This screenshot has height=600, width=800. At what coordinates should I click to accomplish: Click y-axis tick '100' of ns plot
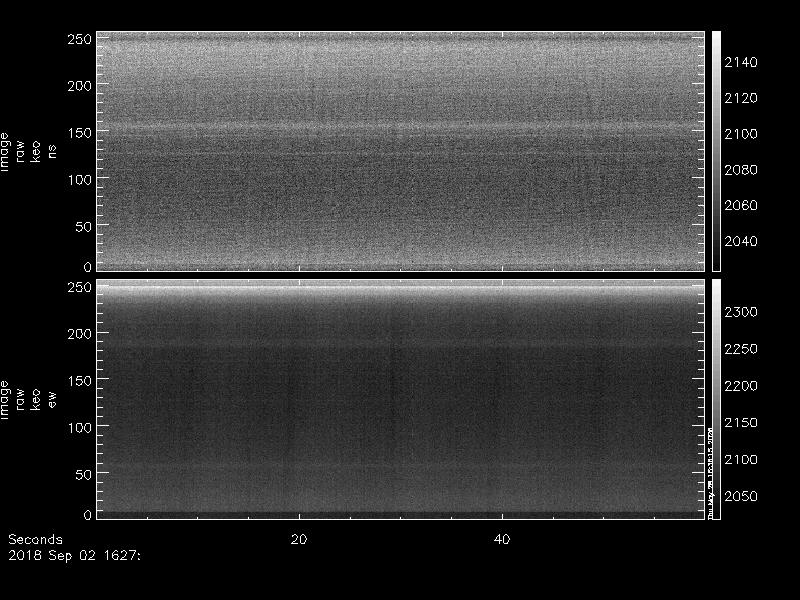click(x=80, y=180)
